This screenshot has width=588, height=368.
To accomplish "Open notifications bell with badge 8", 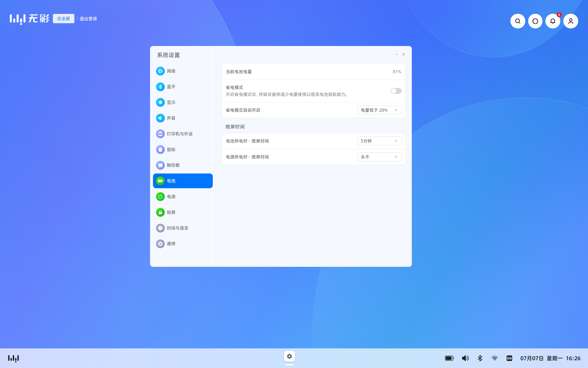I will coord(553,21).
